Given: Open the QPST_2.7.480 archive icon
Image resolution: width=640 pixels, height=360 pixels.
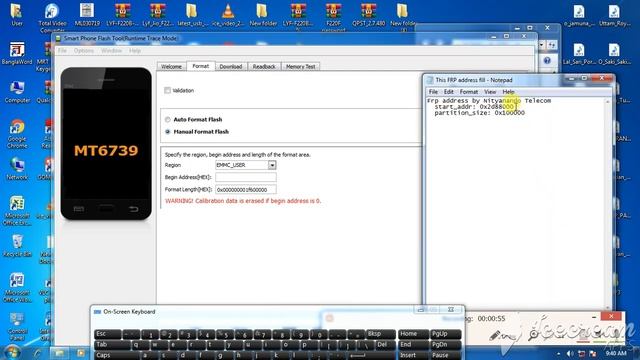Looking at the screenshot, I should (x=369, y=15).
